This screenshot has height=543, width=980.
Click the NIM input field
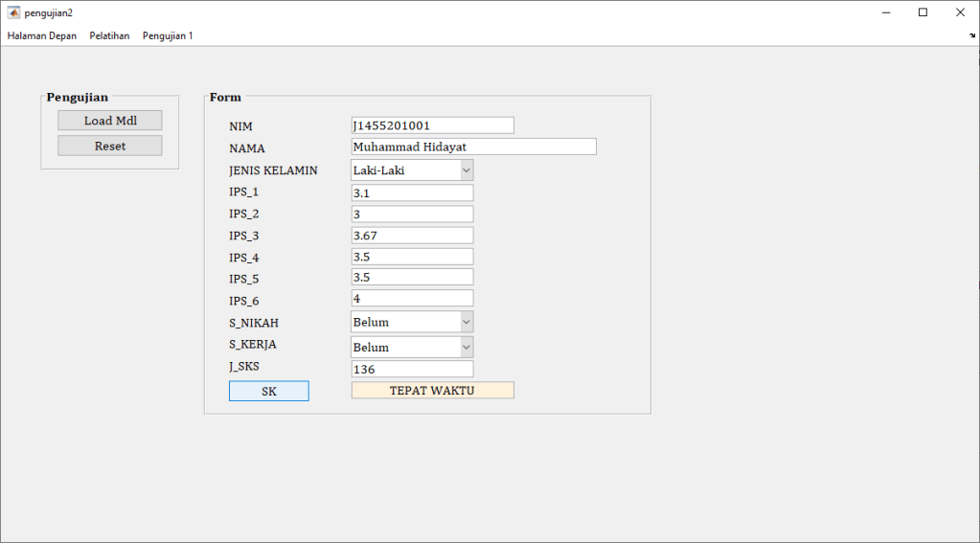pos(432,125)
